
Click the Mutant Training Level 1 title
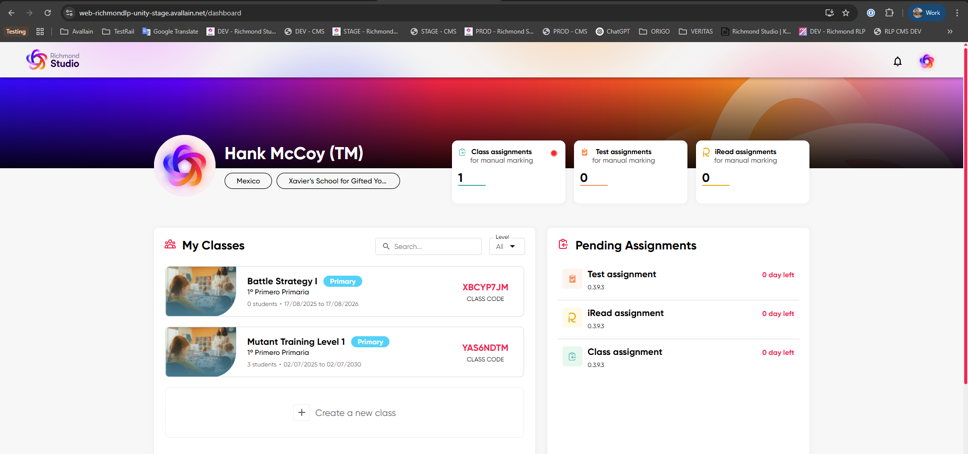tap(296, 342)
